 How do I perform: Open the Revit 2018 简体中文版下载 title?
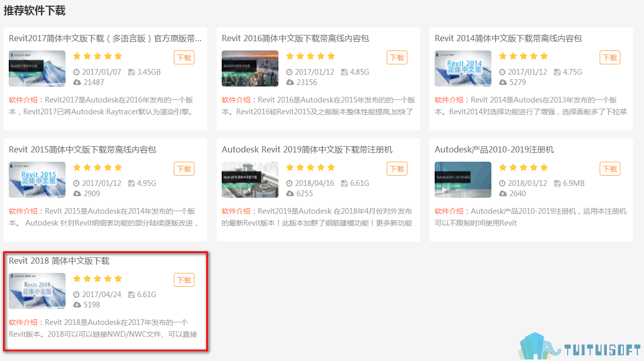[x=59, y=261]
